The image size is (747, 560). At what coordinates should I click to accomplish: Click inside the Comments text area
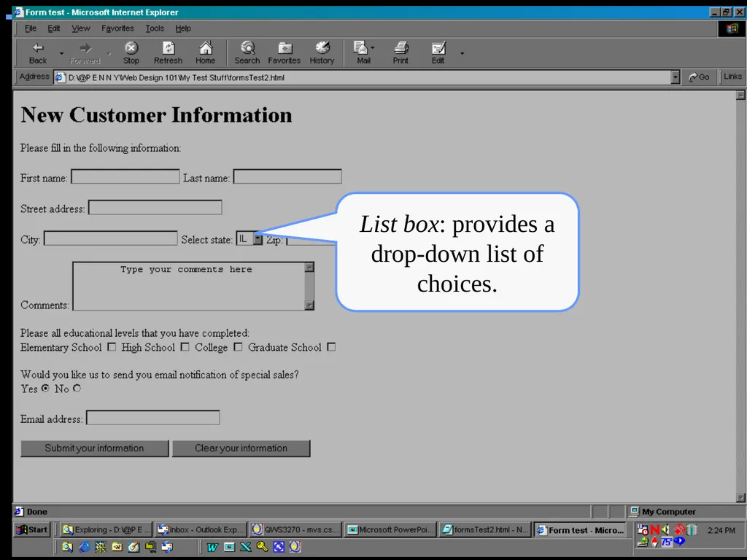click(189, 286)
